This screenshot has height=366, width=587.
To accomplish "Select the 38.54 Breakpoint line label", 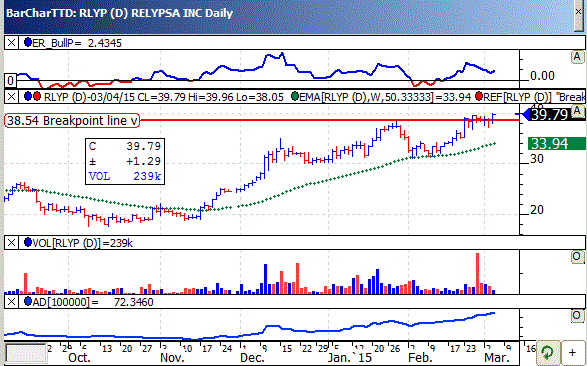I will coord(72,121).
